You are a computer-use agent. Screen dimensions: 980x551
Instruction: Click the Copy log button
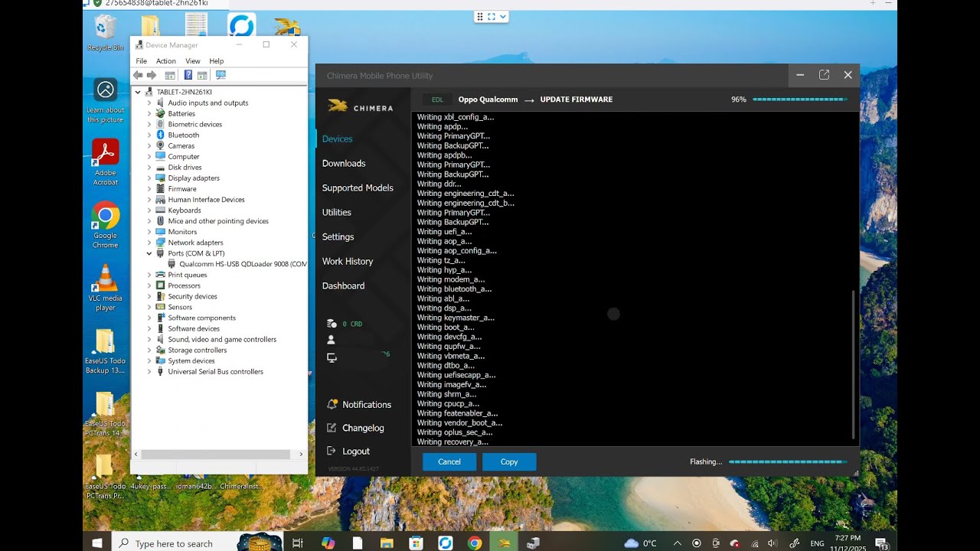[x=509, y=461]
